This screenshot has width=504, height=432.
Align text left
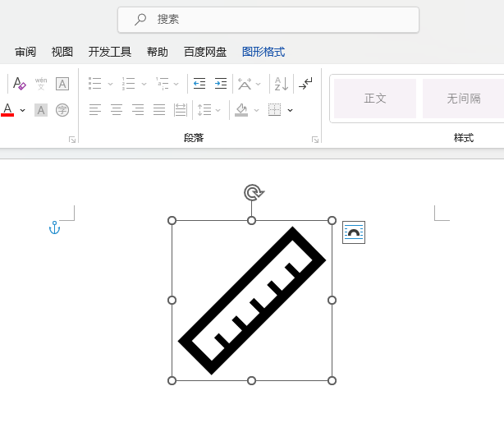point(95,110)
